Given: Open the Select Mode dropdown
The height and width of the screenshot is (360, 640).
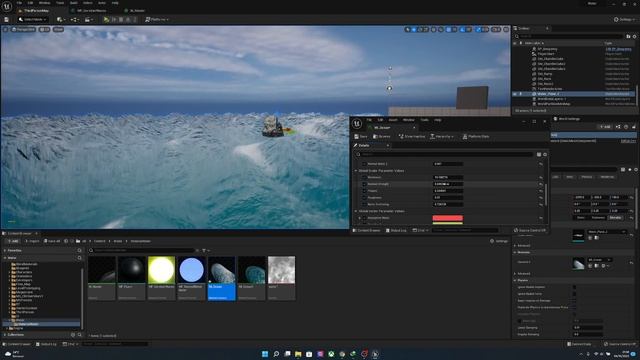Looking at the screenshot, I should (33, 19).
